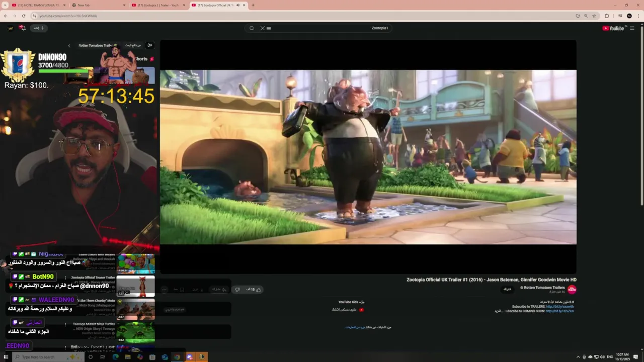Open the I Like Them Chunky Madagascar thumbnail

point(136,309)
